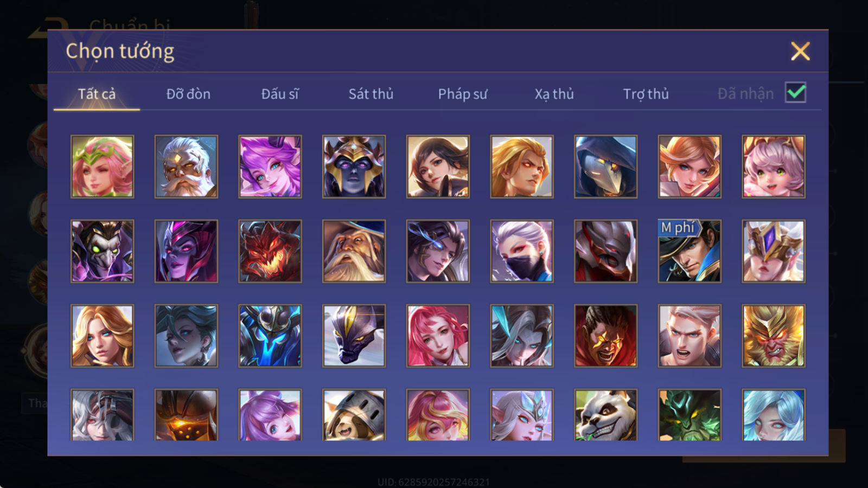Viewport: 868px width, 488px height.
Task: Filter heroes by 'Pháp sư'
Action: click(463, 94)
